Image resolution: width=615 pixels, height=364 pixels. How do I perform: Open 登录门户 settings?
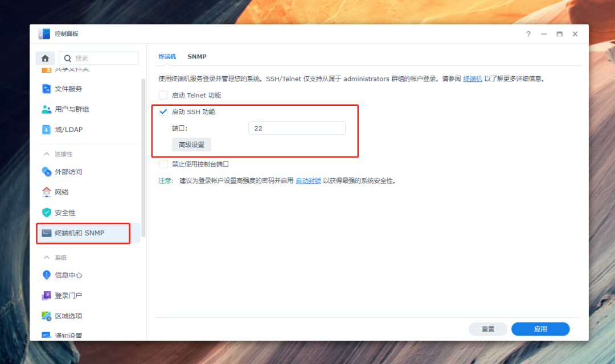[x=88, y=295]
